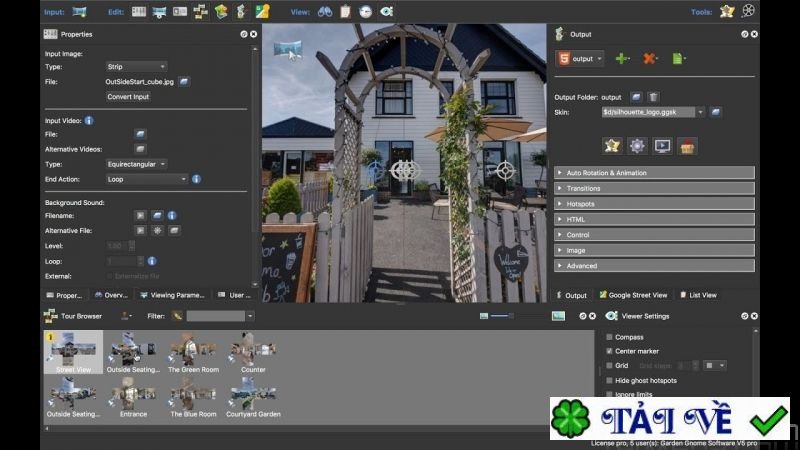Expand the Hotspots section
The width and height of the screenshot is (800, 450).
[654, 204]
